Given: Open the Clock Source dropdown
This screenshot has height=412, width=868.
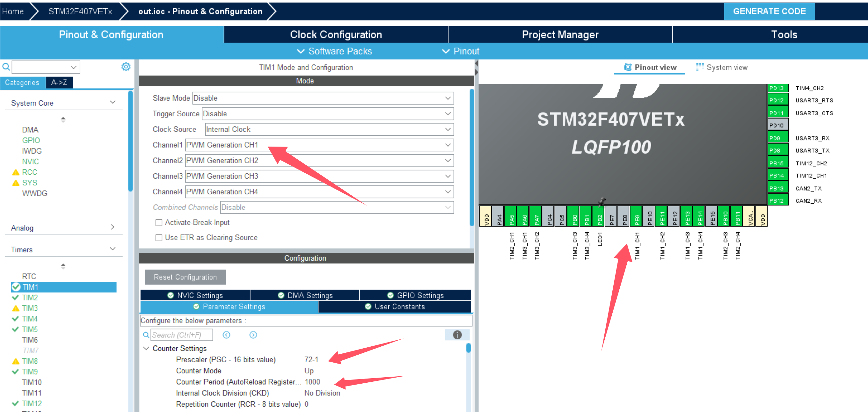Looking at the screenshot, I should pyautogui.click(x=329, y=129).
